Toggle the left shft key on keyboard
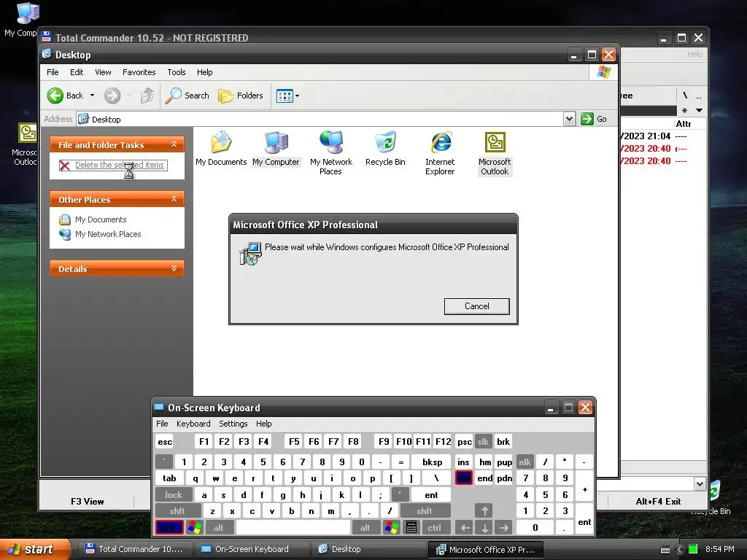 tap(178, 511)
